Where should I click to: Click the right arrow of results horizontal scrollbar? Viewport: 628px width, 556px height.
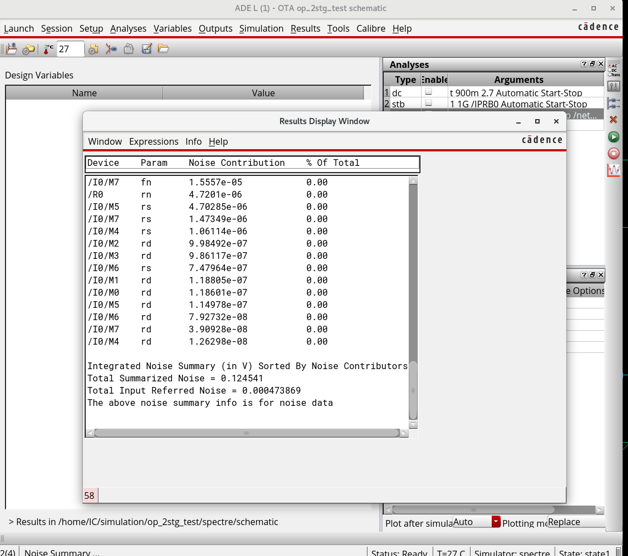coord(404,433)
